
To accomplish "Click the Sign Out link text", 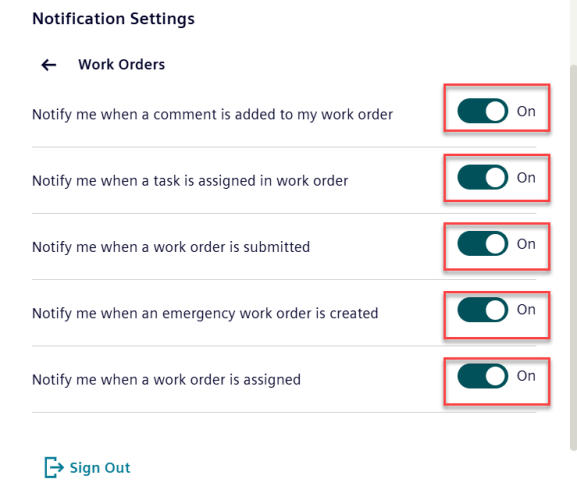I will pos(100,468).
